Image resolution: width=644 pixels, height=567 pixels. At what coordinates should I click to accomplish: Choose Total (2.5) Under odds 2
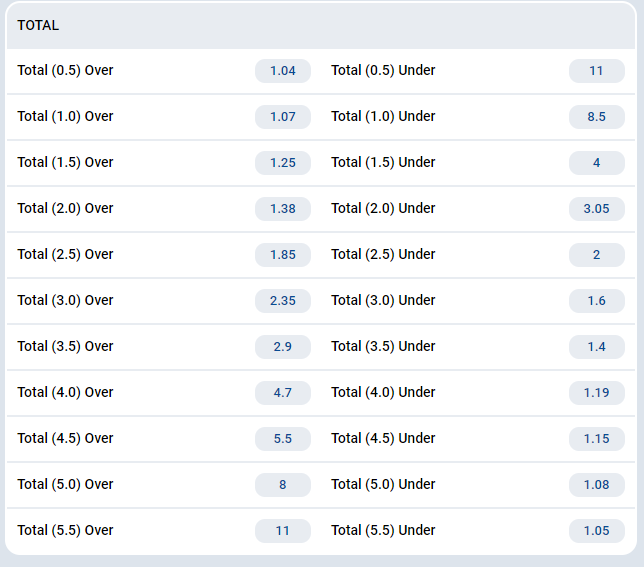click(x=596, y=255)
